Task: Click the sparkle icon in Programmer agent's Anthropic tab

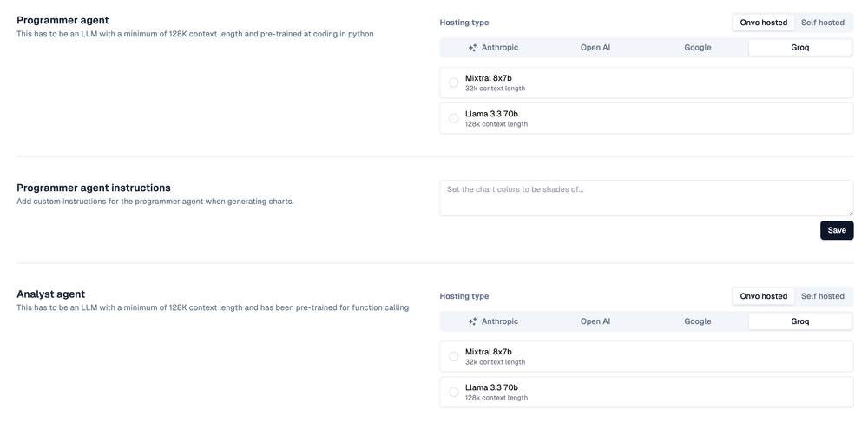Action: pyautogui.click(x=472, y=48)
